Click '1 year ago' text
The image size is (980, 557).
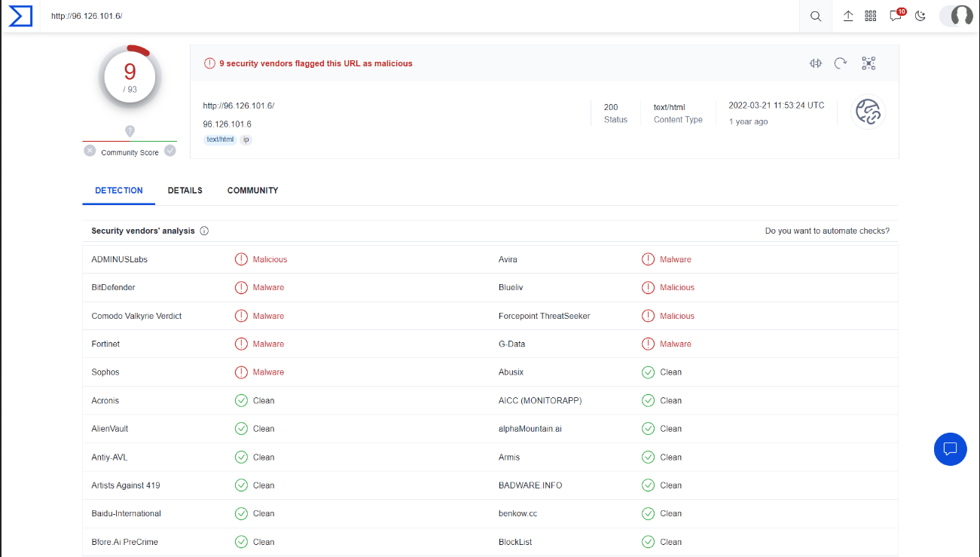(748, 121)
